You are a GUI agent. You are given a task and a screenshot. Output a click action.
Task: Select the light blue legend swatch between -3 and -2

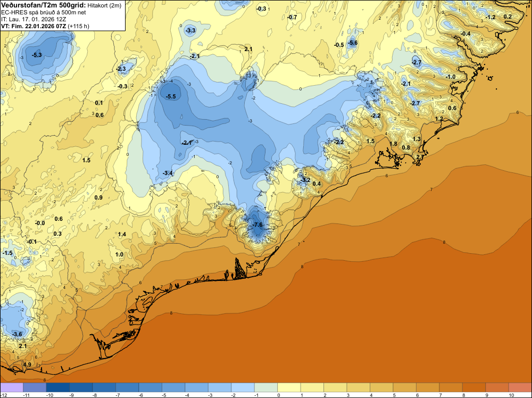coord(220,387)
